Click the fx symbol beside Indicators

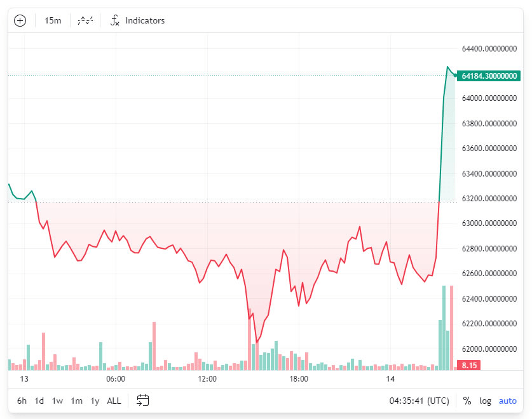click(x=115, y=20)
